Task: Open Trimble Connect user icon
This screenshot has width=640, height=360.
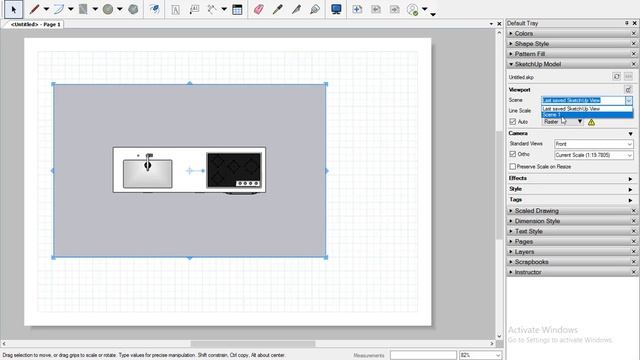Action: (x=413, y=9)
